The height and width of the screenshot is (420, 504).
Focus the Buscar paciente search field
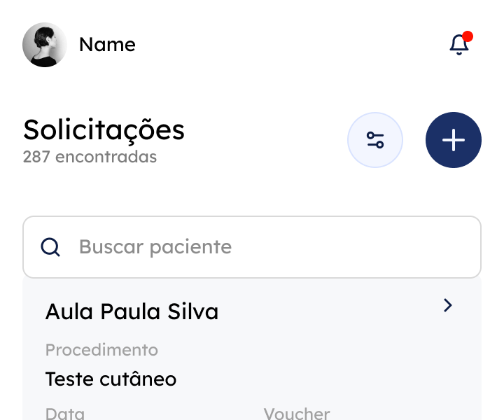(266, 247)
